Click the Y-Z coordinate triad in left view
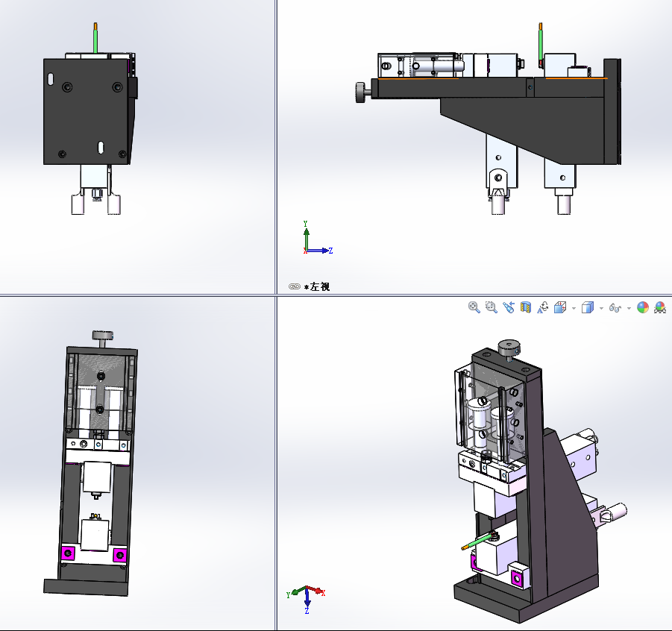The height and width of the screenshot is (631, 672). pos(318,239)
